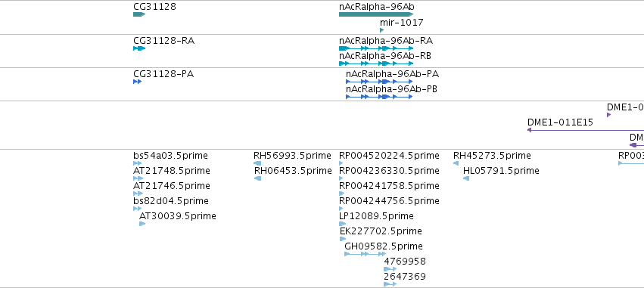The image size is (644, 288).
Task: Select the RH45273.5prime EST arrow
Action: pyautogui.click(x=456, y=163)
